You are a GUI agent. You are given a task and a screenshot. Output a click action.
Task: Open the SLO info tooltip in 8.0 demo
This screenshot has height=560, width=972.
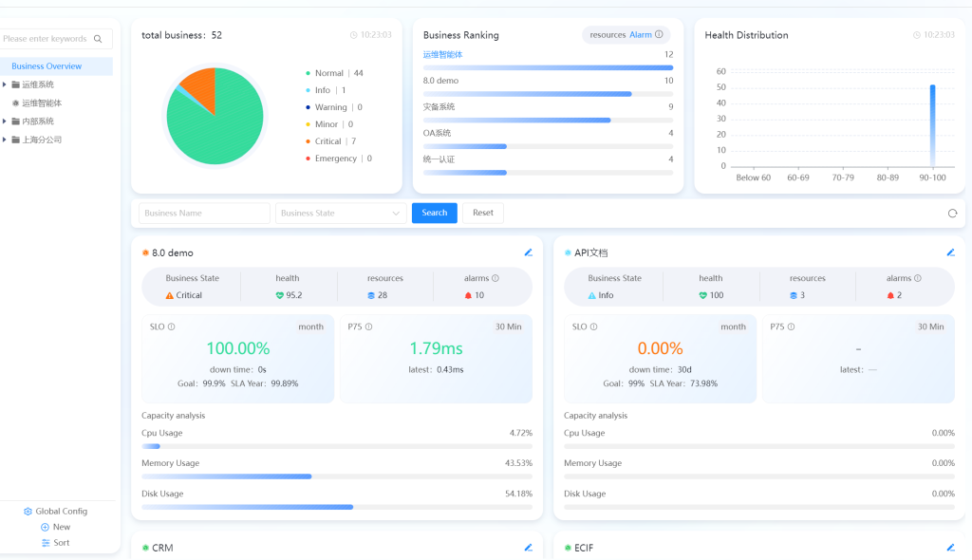coord(171,327)
